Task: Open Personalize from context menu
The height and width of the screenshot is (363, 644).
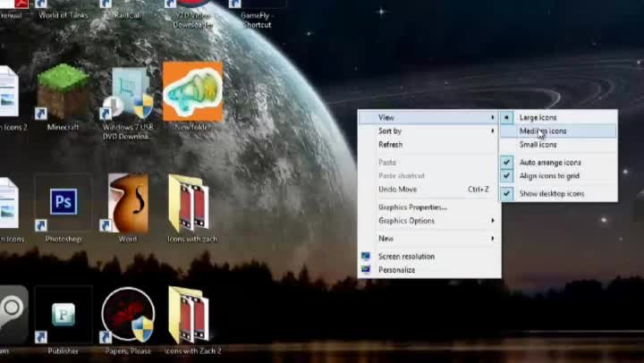Action: click(429, 270)
